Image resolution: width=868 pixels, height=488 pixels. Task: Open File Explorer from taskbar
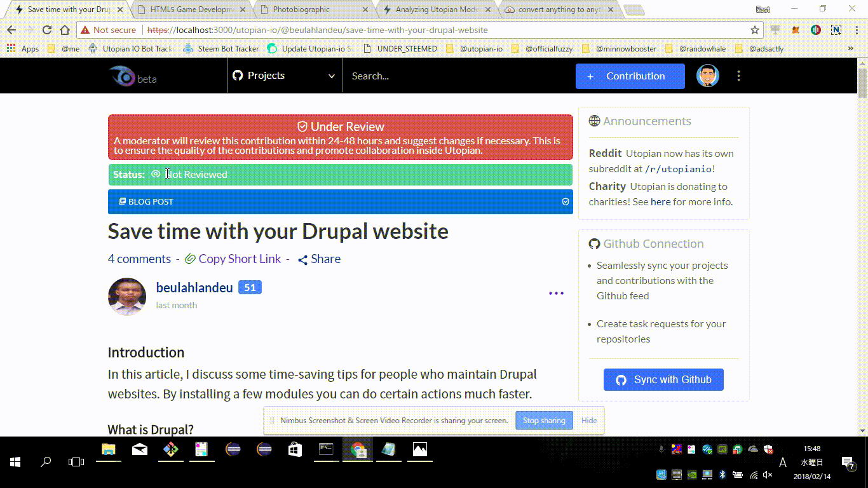[x=109, y=450]
